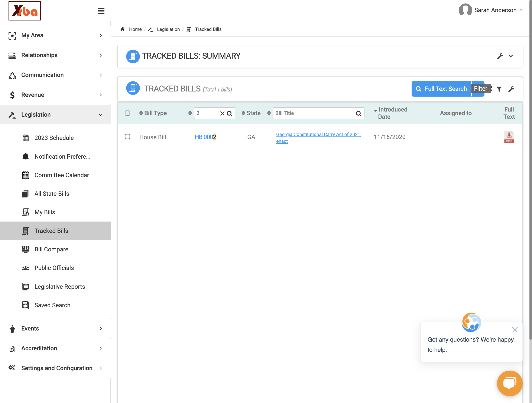Sort by the Bill Type column arrows
Image resolution: width=532 pixels, height=403 pixels.
point(141,113)
